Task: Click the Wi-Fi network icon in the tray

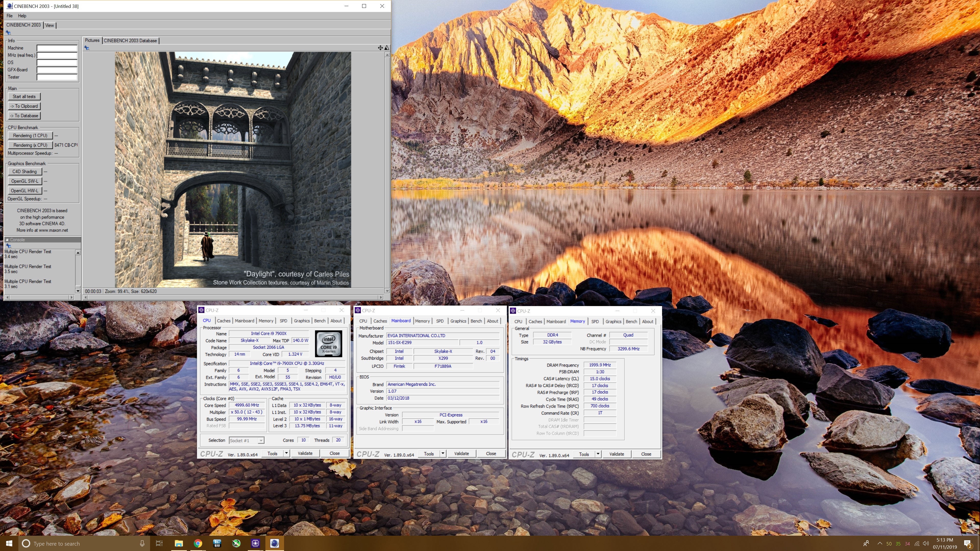Action: coord(917,543)
